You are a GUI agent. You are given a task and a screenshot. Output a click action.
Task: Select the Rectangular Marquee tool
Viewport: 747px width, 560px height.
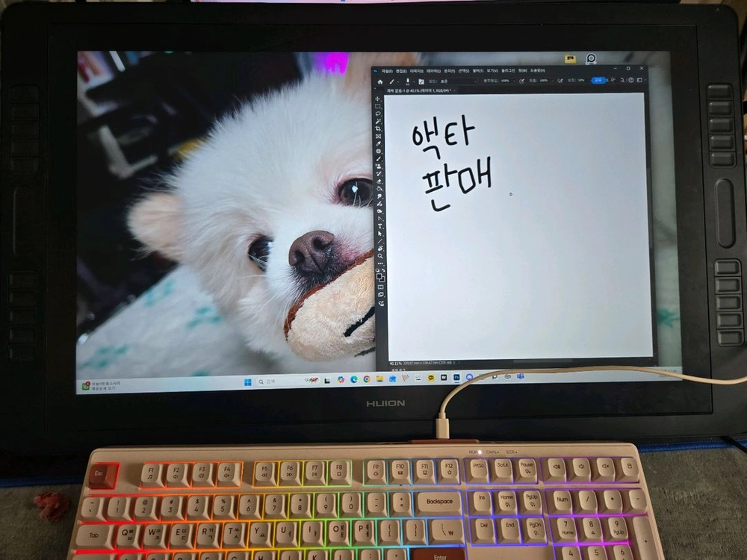(x=378, y=106)
